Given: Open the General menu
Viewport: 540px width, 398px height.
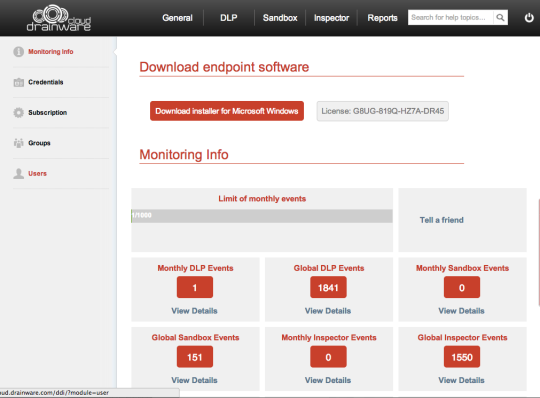Looking at the screenshot, I should coord(177,18).
